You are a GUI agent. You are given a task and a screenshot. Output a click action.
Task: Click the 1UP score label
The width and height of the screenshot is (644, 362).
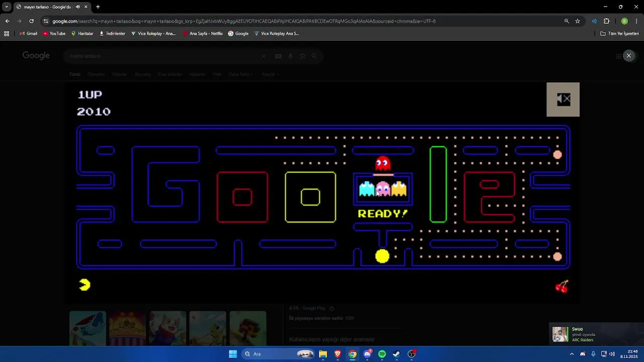[x=90, y=95]
